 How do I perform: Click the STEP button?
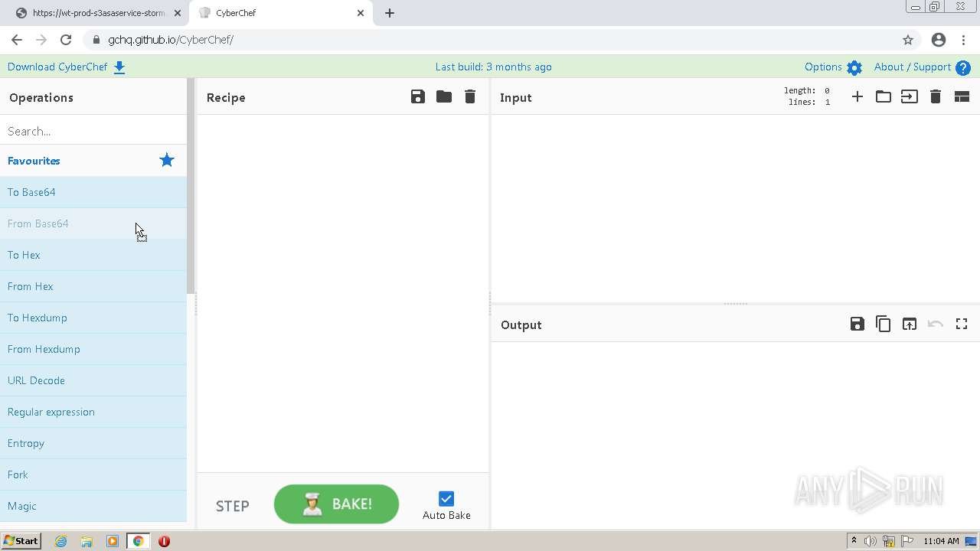point(233,506)
